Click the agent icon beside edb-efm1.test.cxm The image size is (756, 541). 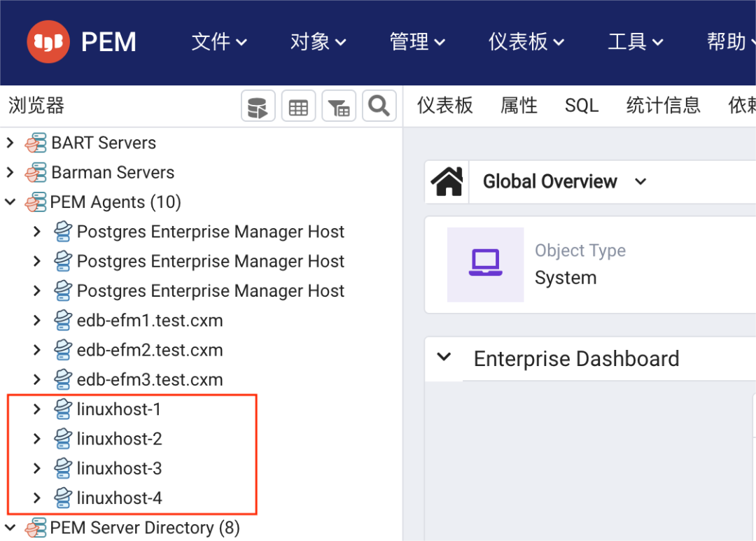click(x=63, y=321)
